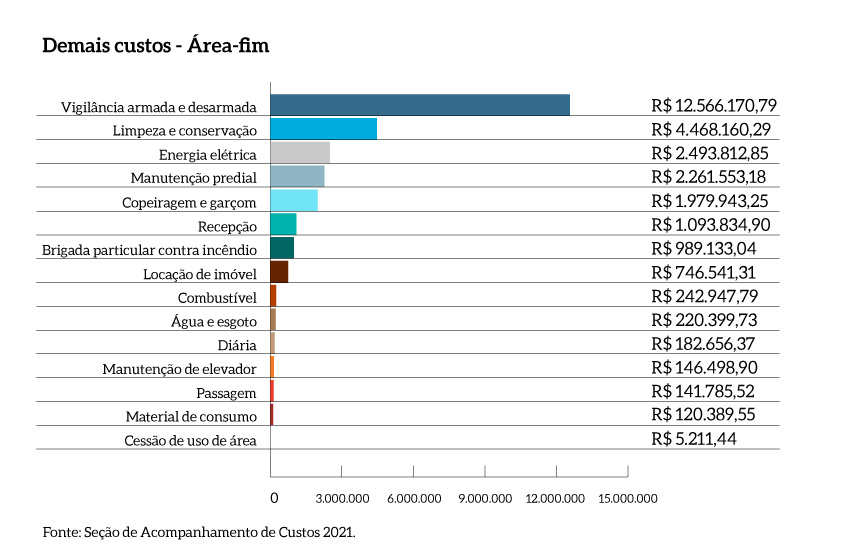The image size is (863, 557).
Task: Select the 3.000.000 axis tick label
Action: [x=342, y=497]
